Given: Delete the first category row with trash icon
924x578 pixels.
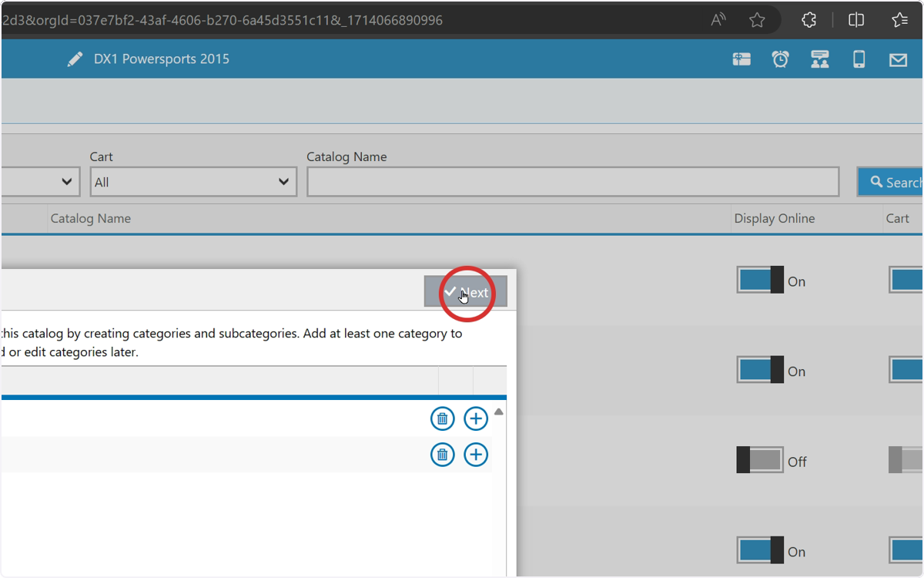Looking at the screenshot, I should click(x=442, y=418).
